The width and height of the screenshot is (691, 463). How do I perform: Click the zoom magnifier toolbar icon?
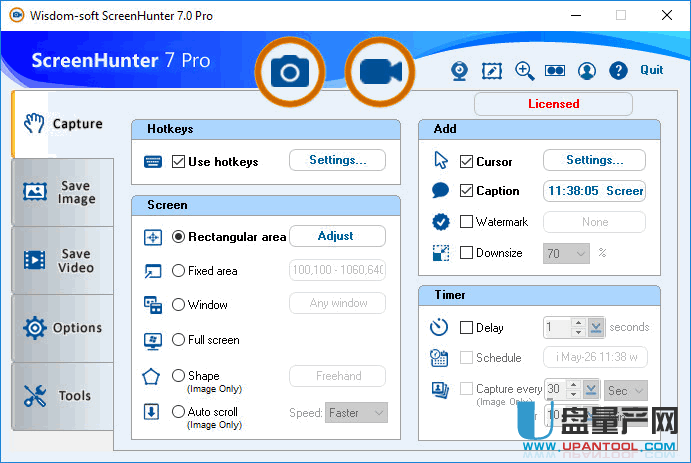(x=524, y=71)
